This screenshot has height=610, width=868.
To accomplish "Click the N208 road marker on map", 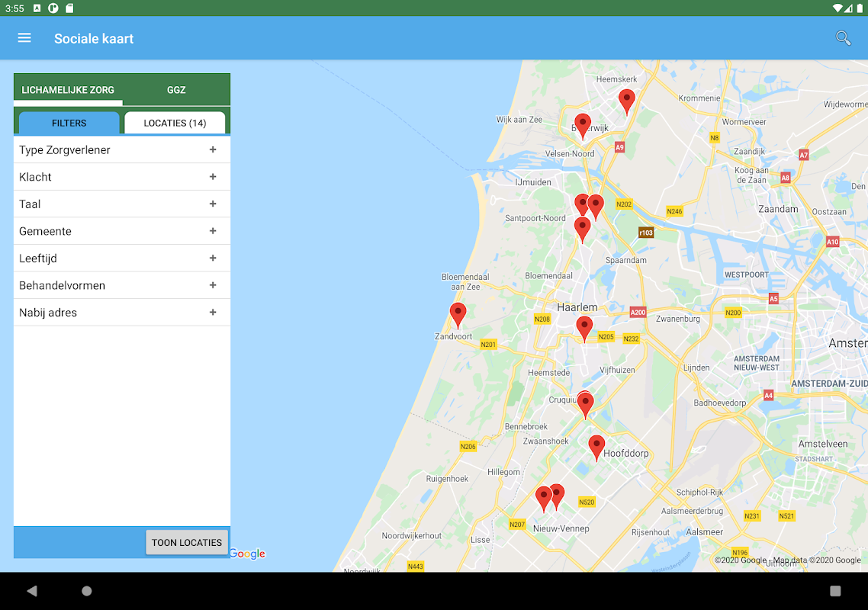I will coord(542,319).
